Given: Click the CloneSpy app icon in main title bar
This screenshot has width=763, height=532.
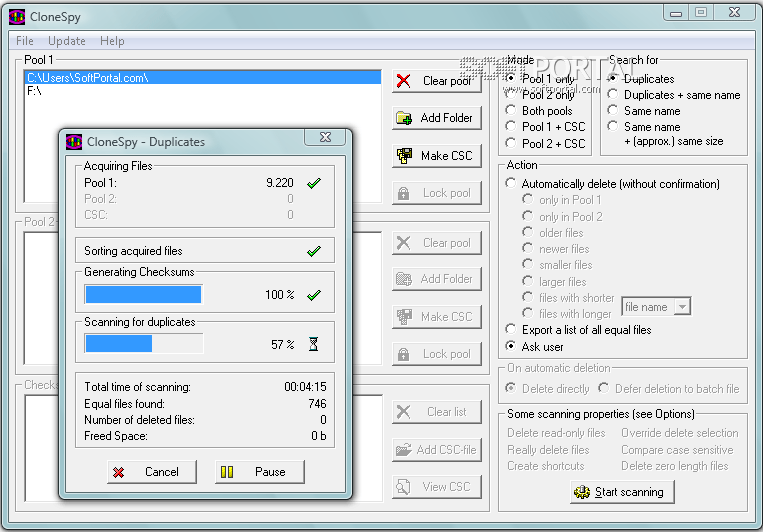Looking at the screenshot, I should pos(17,17).
